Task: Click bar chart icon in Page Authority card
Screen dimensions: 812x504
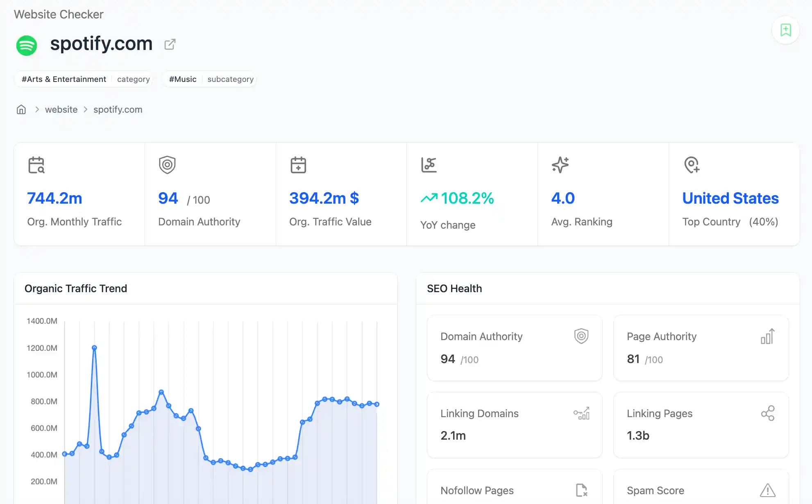Action: [768, 336]
